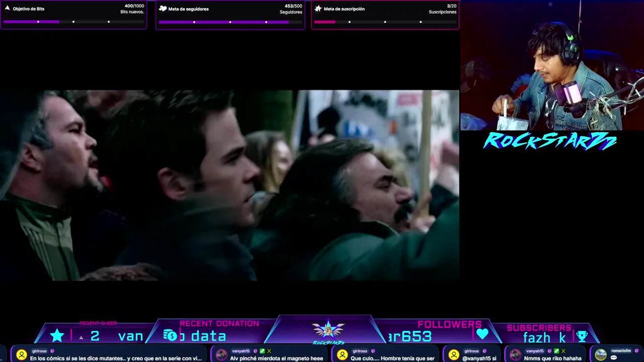644x362 pixels.
Task: Click the 'Objetivo de Bits' label
Action: click(x=29, y=9)
